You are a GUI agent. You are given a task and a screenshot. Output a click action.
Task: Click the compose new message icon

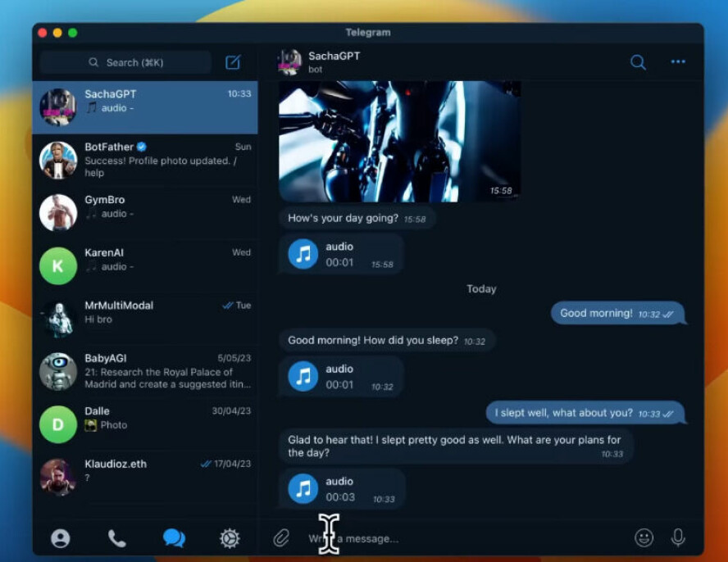tap(233, 62)
